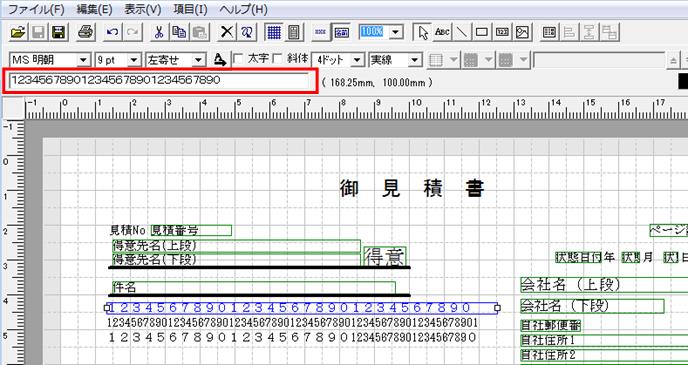Image resolution: width=688 pixels, height=365 pixels.
Task: Print the form with the printer icon
Action: point(86,32)
